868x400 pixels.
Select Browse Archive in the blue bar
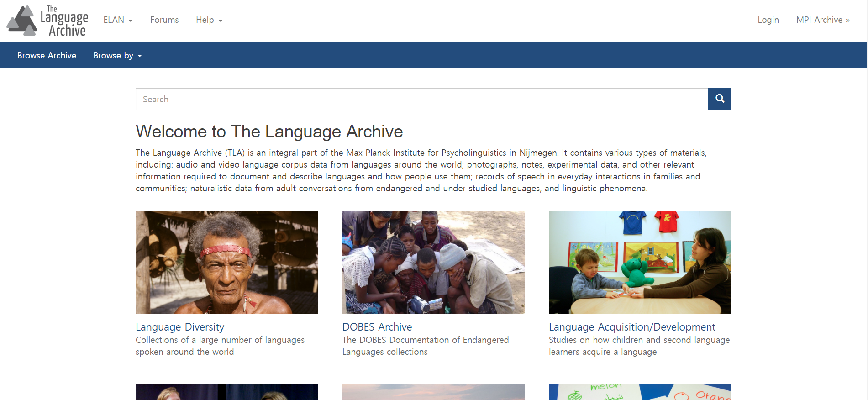[x=47, y=55]
